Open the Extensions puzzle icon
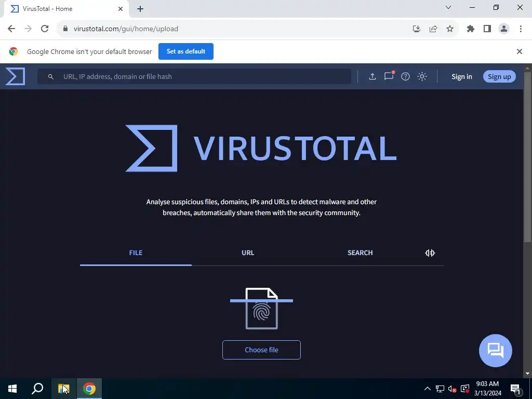The width and height of the screenshot is (532, 399). (x=471, y=29)
